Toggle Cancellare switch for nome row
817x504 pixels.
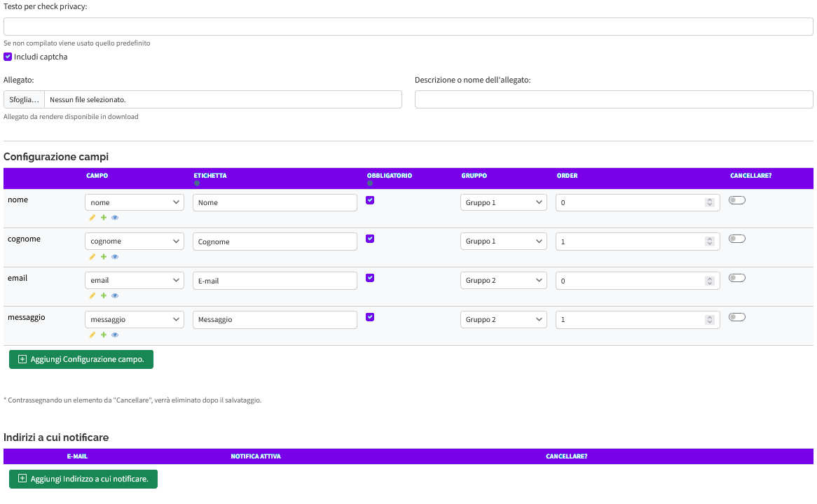coord(736,200)
